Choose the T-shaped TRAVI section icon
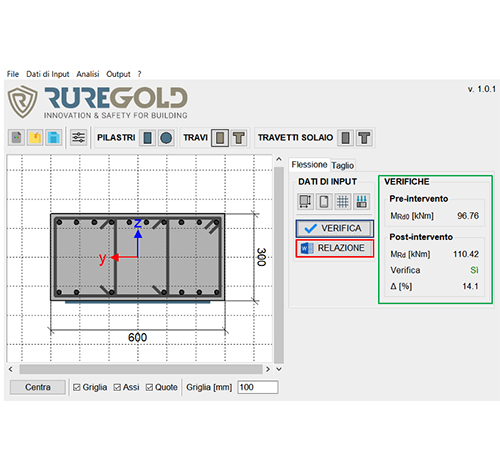This screenshot has height=468, width=500. click(x=239, y=138)
